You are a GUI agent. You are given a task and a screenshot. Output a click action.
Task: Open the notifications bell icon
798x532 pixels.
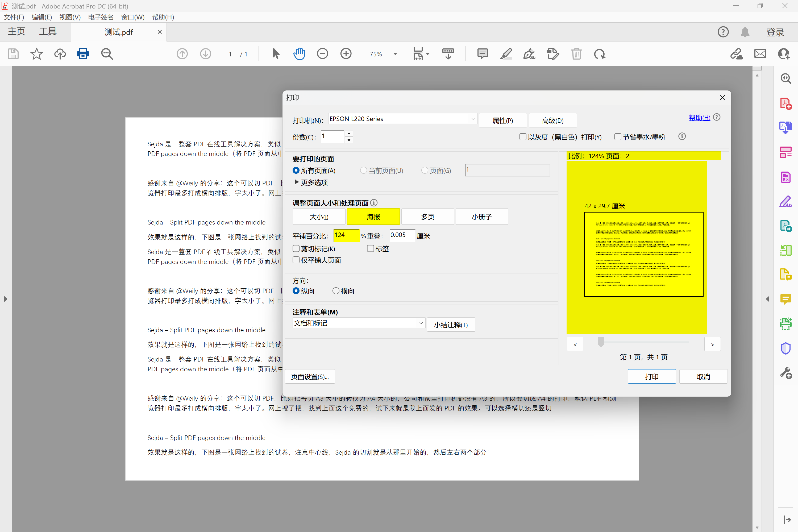click(745, 32)
